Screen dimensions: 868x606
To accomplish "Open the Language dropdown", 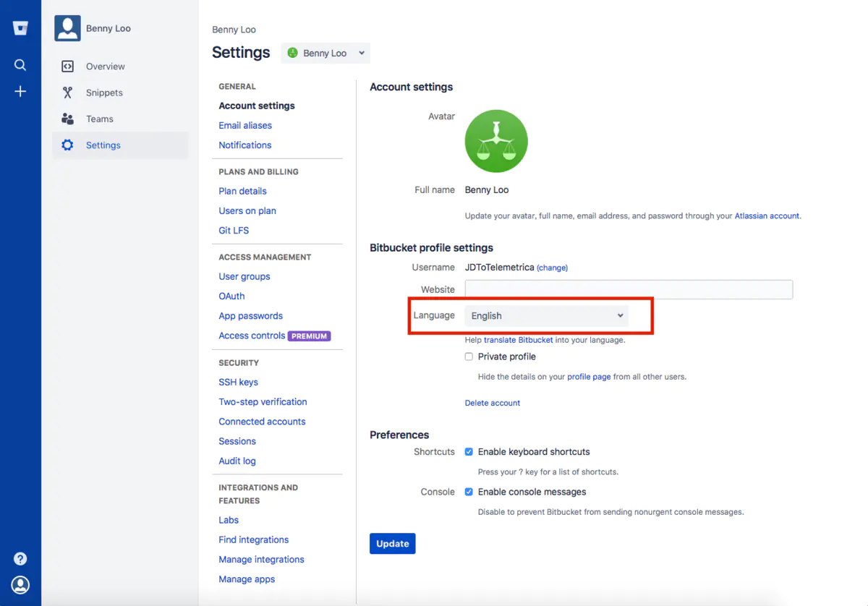I will pos(547,315).
